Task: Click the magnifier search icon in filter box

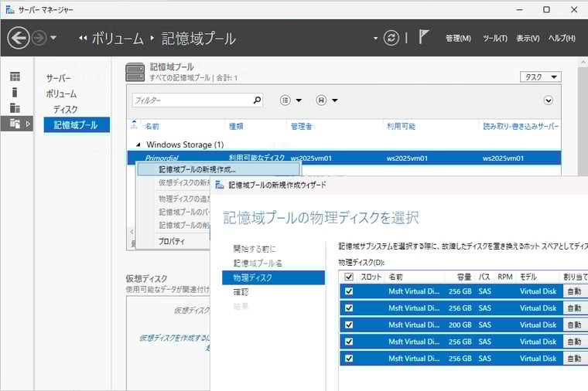Action: 257,100
